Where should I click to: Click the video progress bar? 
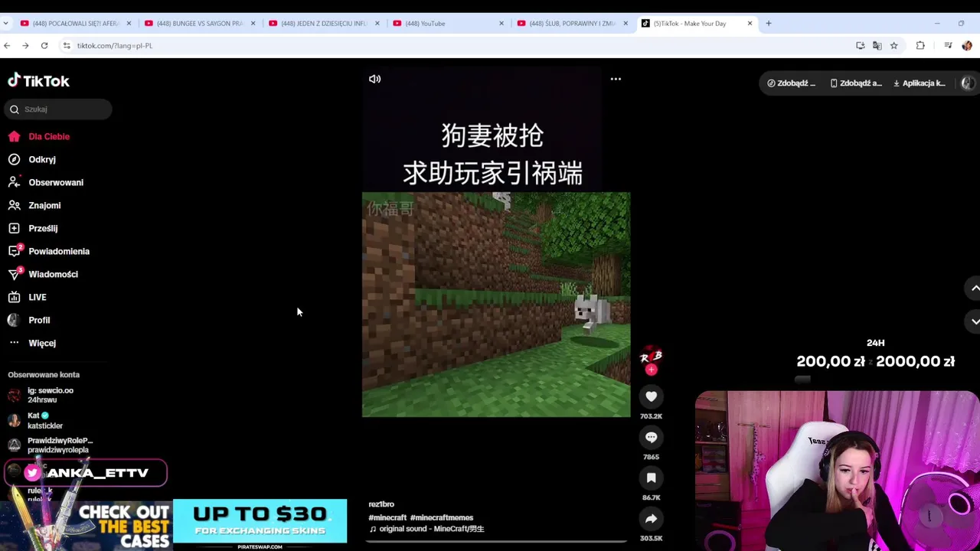point(496,541)
